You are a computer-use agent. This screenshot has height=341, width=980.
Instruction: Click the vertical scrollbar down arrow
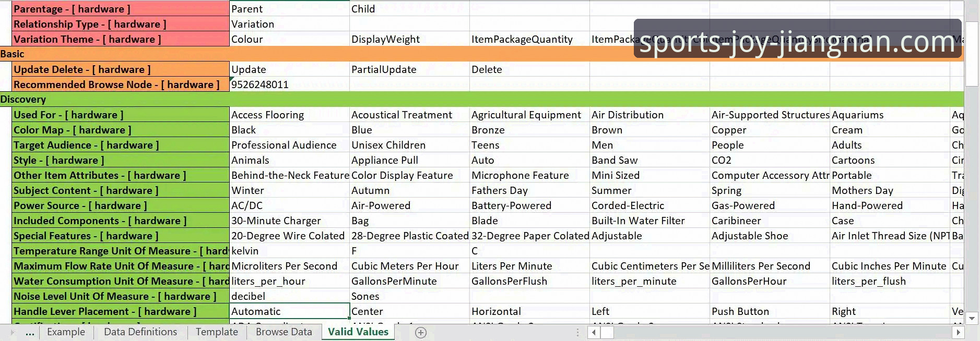(x=971, y=318)
